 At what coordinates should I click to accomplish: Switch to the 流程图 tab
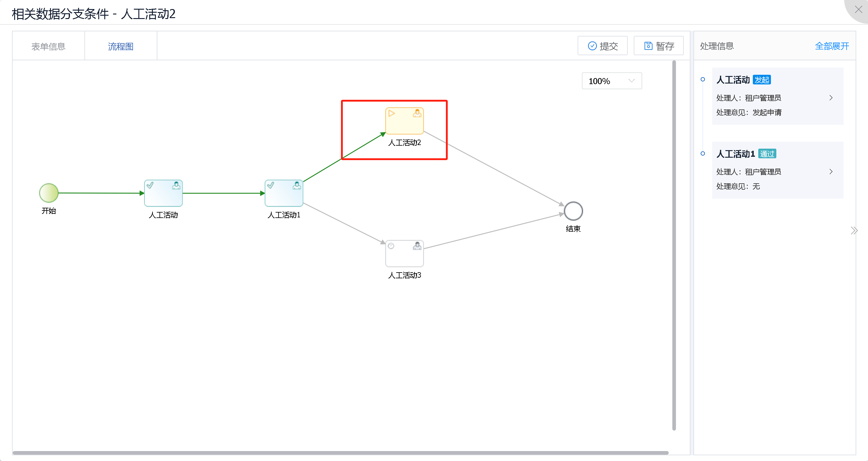[x=121, y=46]
